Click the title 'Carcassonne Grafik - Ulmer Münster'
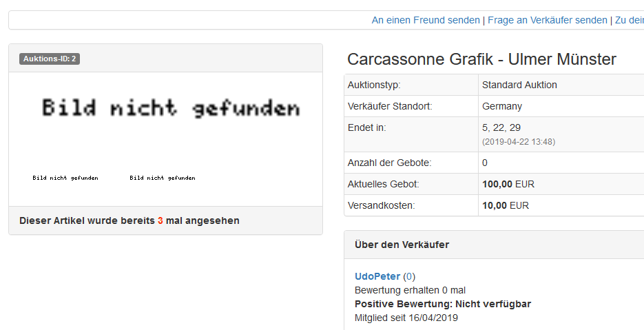The image size is (644, 330). [x=481, y=59]
